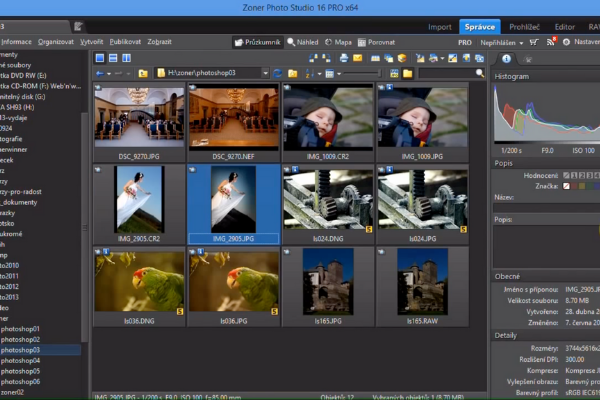
Task: Open the Vytvořit menu
Action: pyautogui.click(x=91, y=42)
